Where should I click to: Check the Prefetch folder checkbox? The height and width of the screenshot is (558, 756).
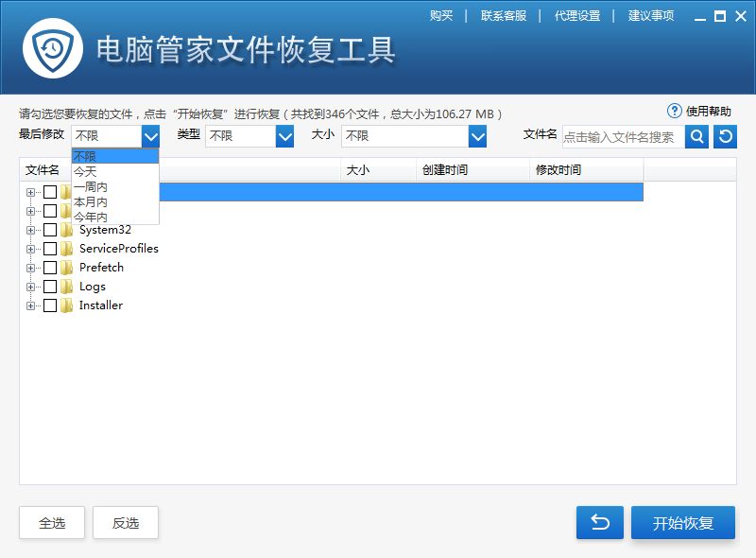pos(50,268)
